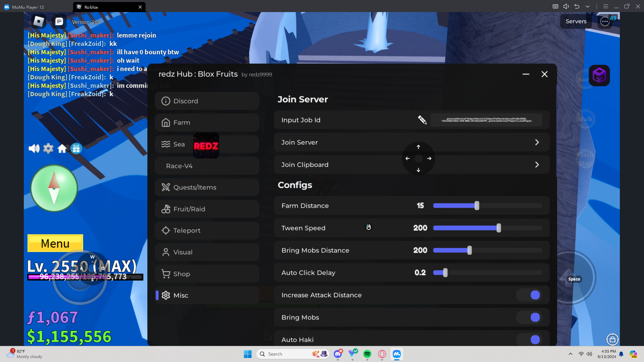Click the Flash Step ability button

point(585,159)
